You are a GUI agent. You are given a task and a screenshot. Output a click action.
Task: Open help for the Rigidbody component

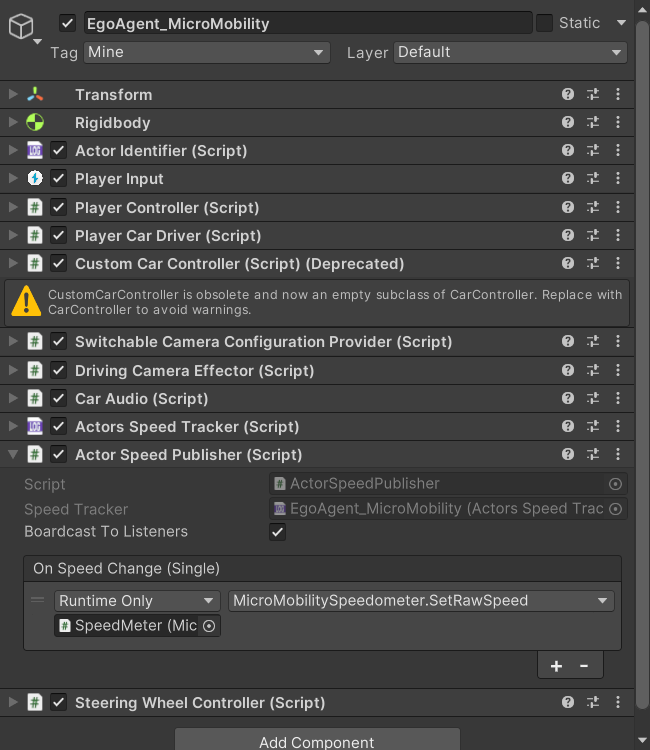point(568,122)
